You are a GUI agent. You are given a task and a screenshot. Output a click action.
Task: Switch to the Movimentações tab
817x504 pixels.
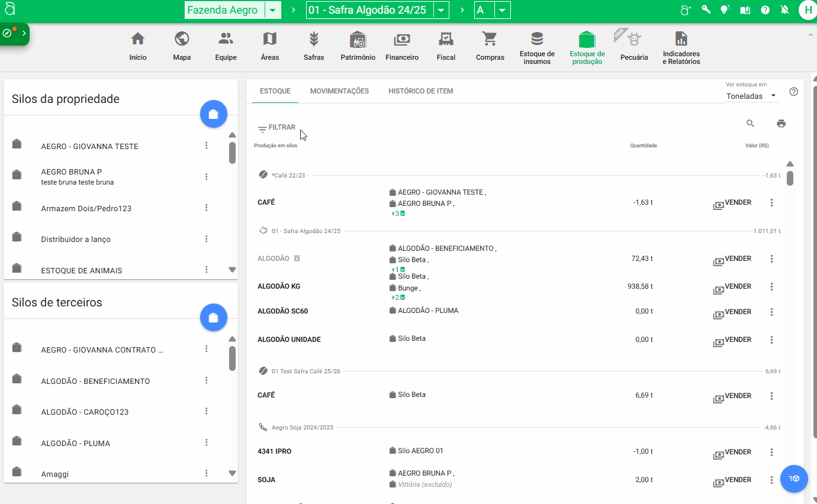click(339, 91)
